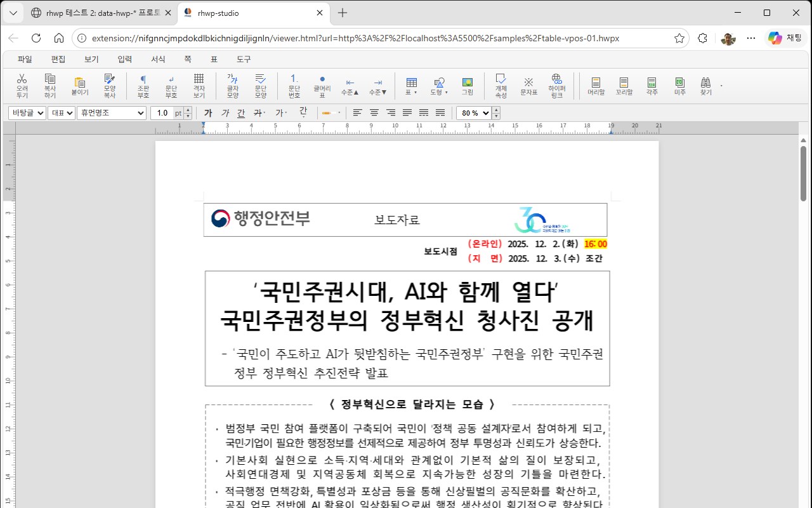Toggle bold 가 formatting
The height and width of the screenshot is (508, 812).
tap(208, 113)
